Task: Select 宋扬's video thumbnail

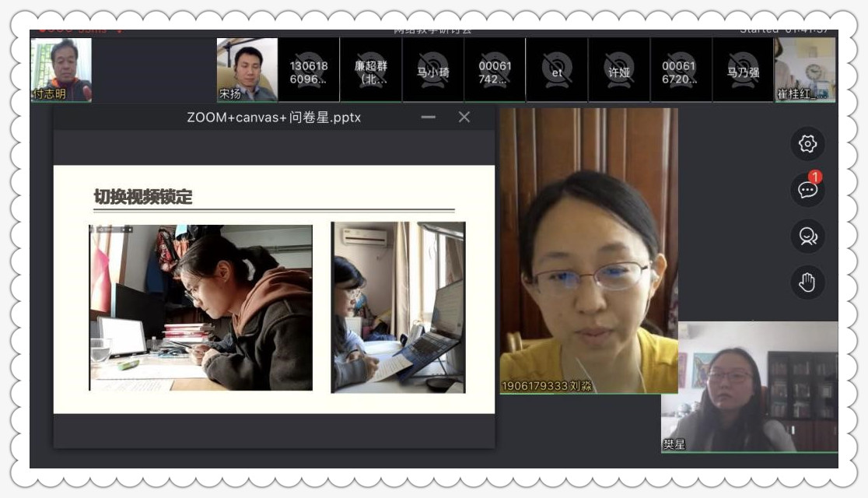Action: [247, 70]
